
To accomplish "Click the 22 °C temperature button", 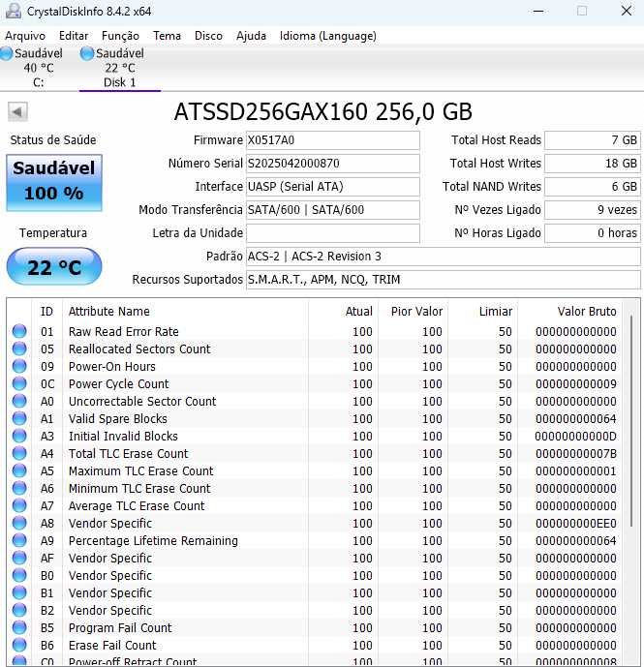I will tap(54, 267).
